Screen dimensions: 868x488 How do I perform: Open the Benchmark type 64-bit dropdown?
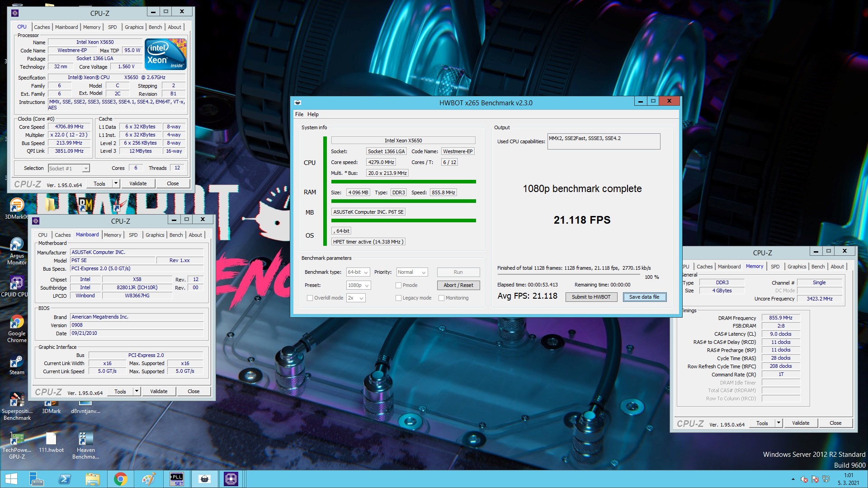(x=358, y=272)
